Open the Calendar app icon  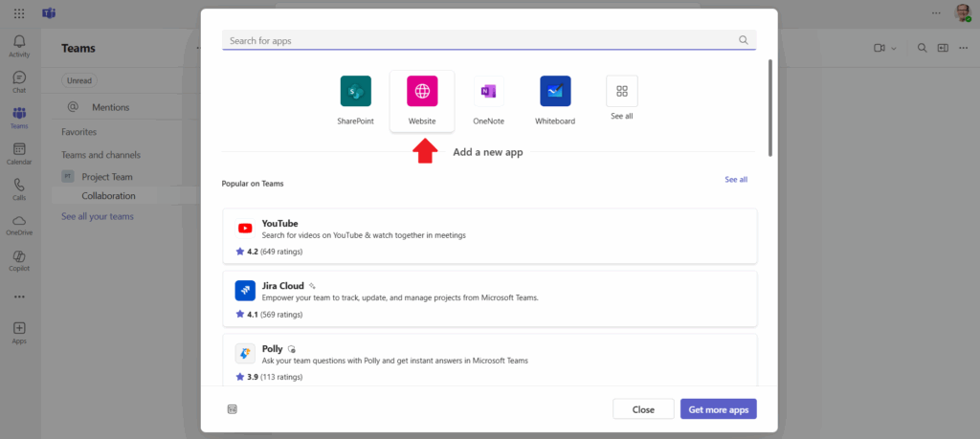click(19, 154)
